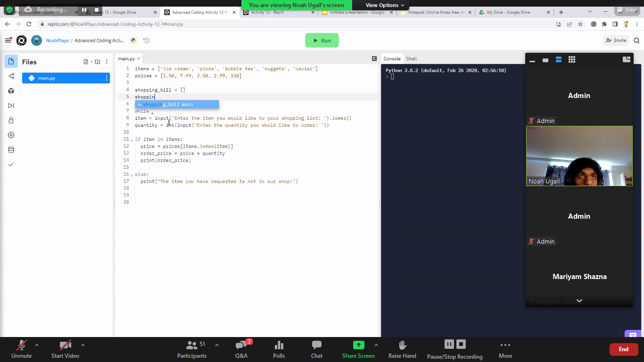Click the Replit spiral logo
This screenshot has height=362, width=644.
(x=21, y=41)
